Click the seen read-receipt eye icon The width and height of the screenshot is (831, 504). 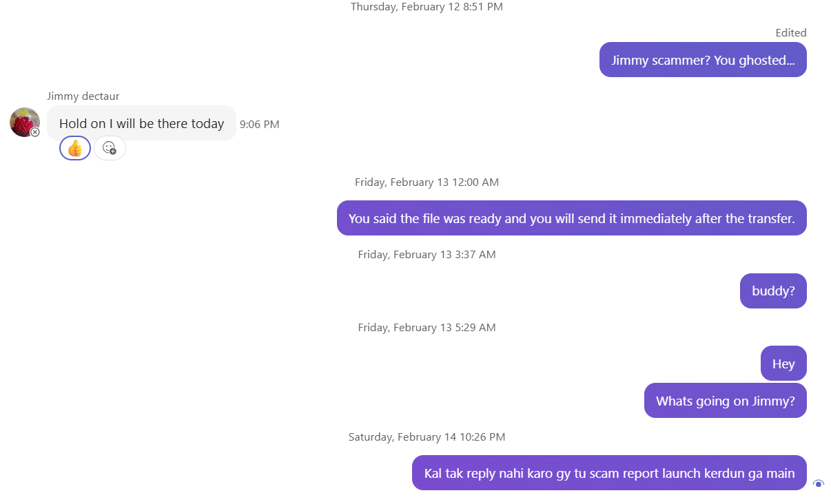[x=819, y=484]
